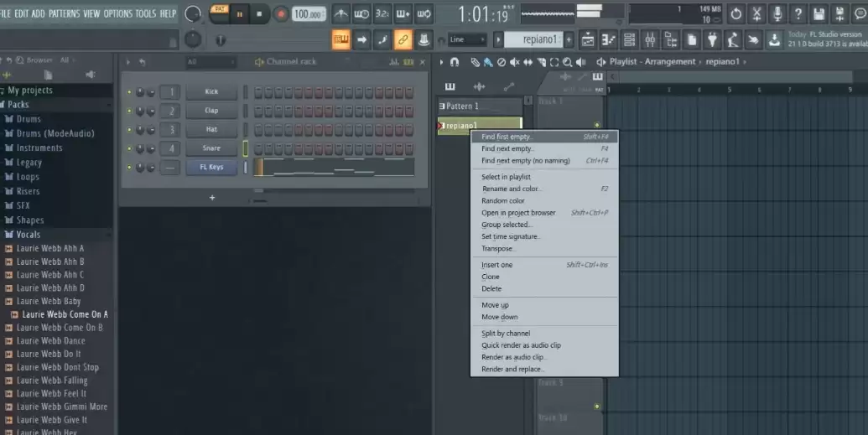Click the download content library icon
Image resolution: width=868 pixels, height=435 pixels.
click(774, 40)
